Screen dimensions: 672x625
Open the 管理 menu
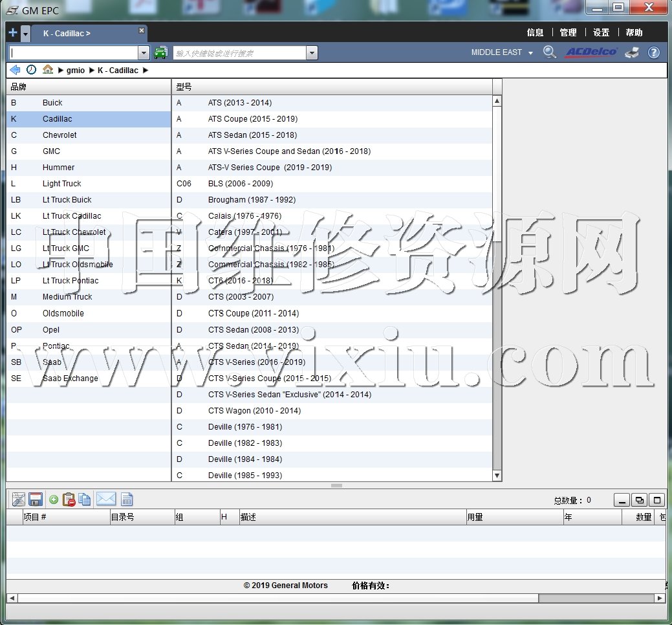coord(568,32)
